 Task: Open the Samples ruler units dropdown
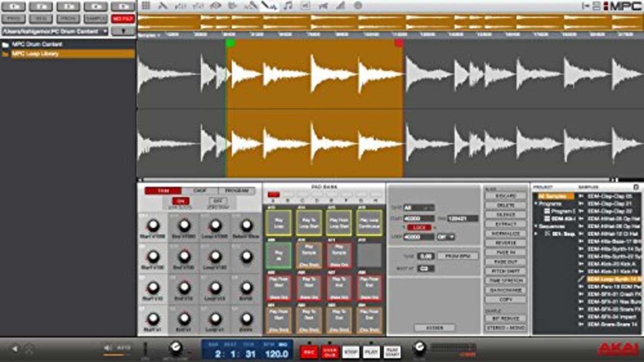click(x=149, y=35)
